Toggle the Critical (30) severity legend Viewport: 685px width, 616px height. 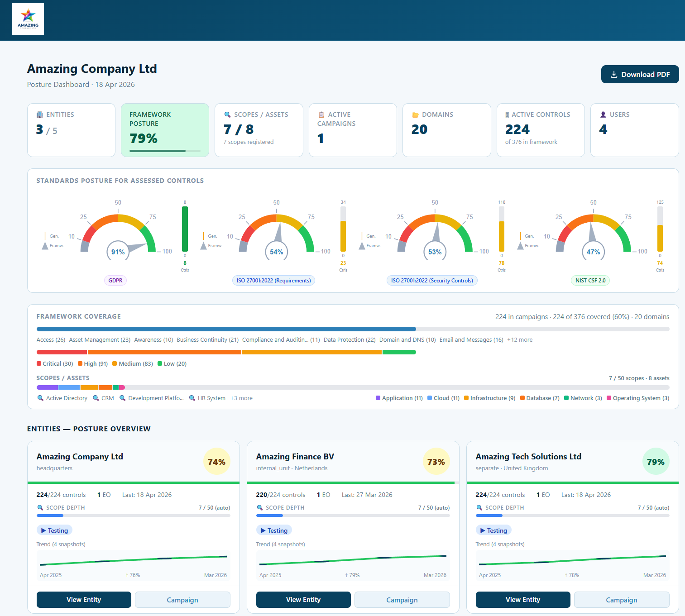pos(54,363)
